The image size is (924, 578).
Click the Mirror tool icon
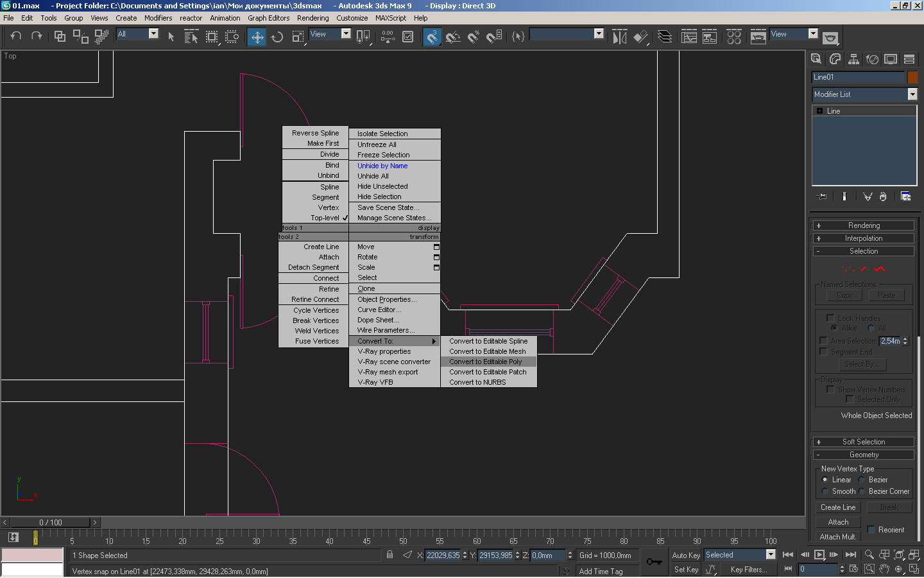tap(619, 37)
